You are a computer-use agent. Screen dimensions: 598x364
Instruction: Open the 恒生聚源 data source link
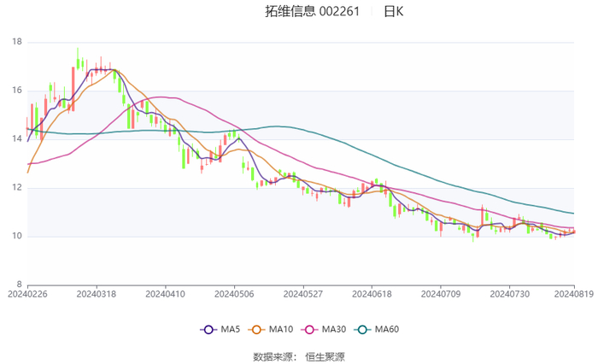325,355
